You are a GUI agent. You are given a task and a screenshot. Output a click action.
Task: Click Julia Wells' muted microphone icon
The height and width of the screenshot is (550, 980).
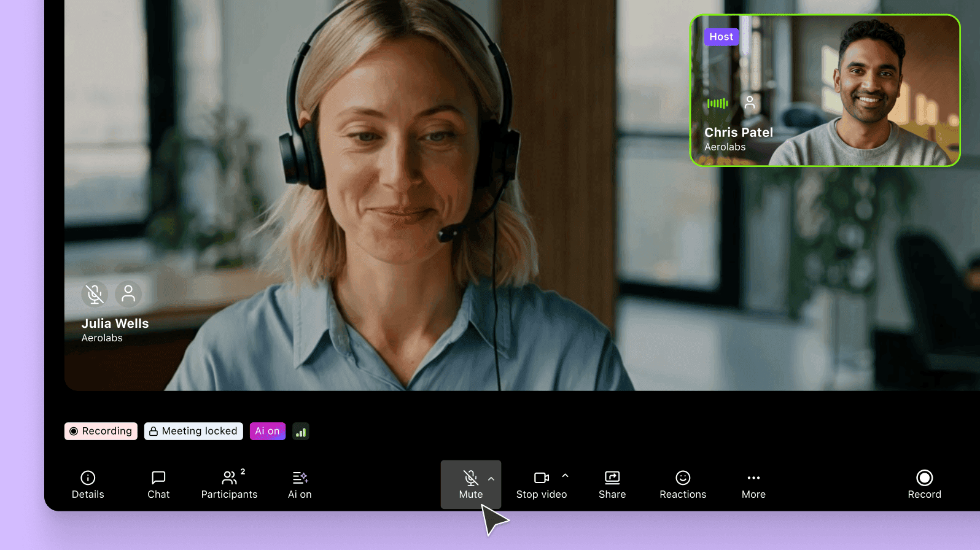(x=95, y=294)
